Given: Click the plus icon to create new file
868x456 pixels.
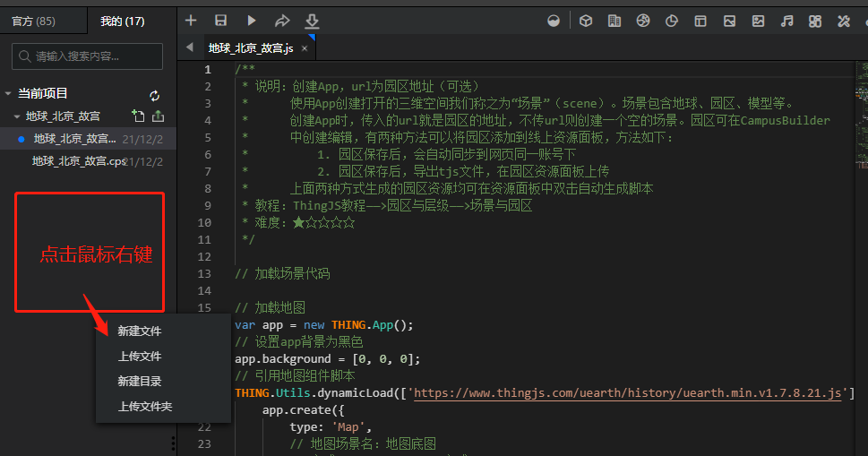Looking at the screenshot, I should pos(191,21).
